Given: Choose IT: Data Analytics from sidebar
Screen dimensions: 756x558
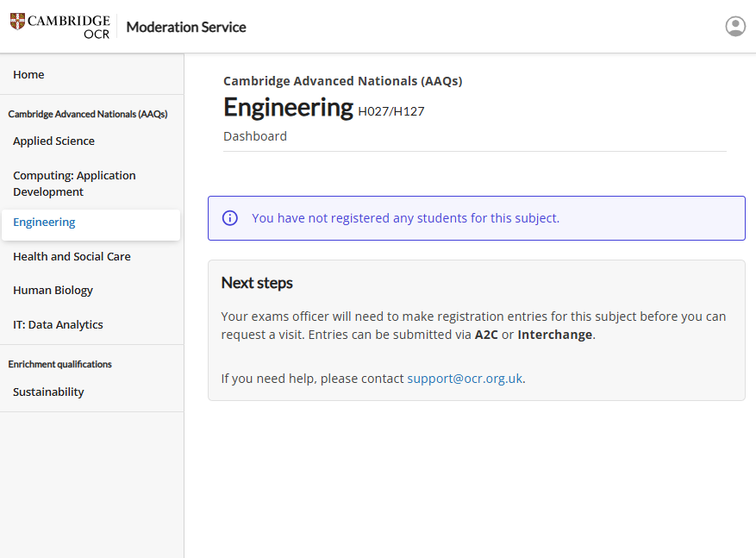Looking at the screenshot, I should click(x=58, y=325).
